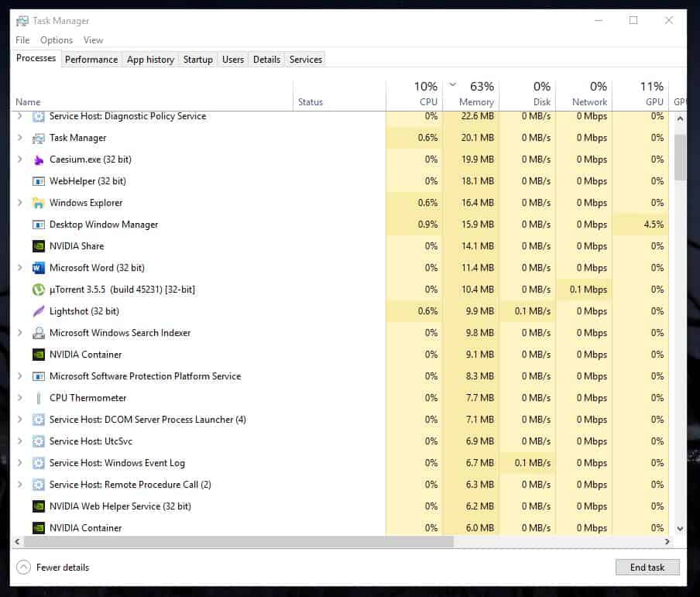Expand Service Host: UtcSvc row

pyautogui.click(x=19, y=441)
